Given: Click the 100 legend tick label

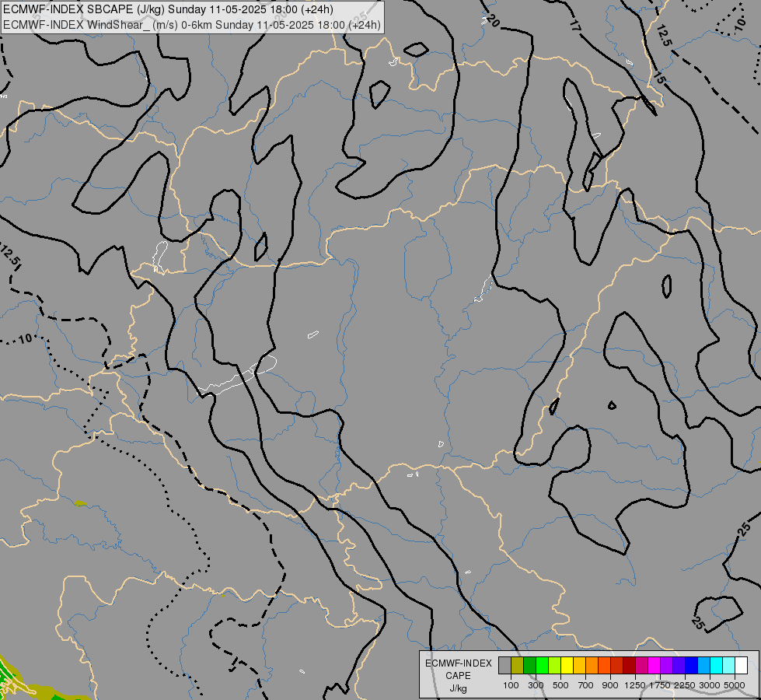Looking at the screenshot, I should click(x=511, y=685).
